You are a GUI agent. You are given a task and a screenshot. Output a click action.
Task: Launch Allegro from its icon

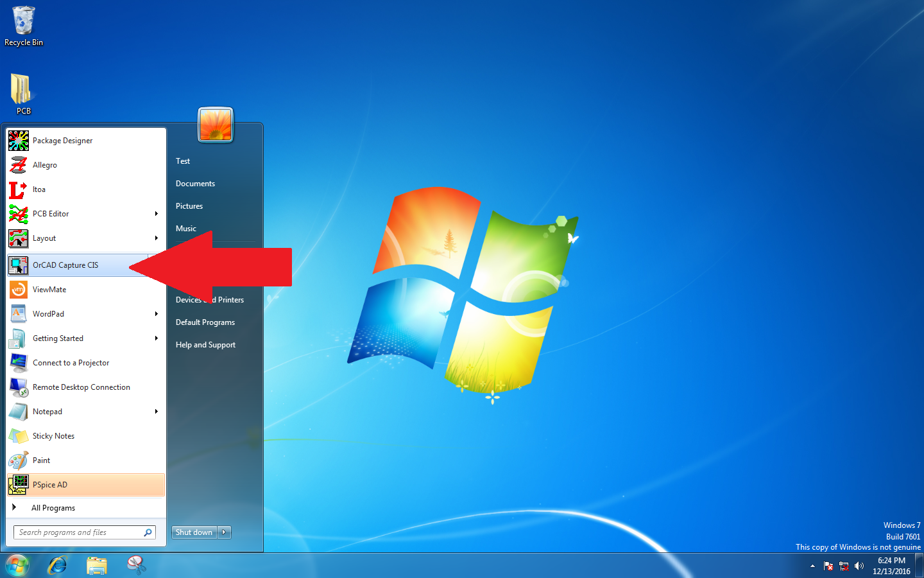coord(19,165)
